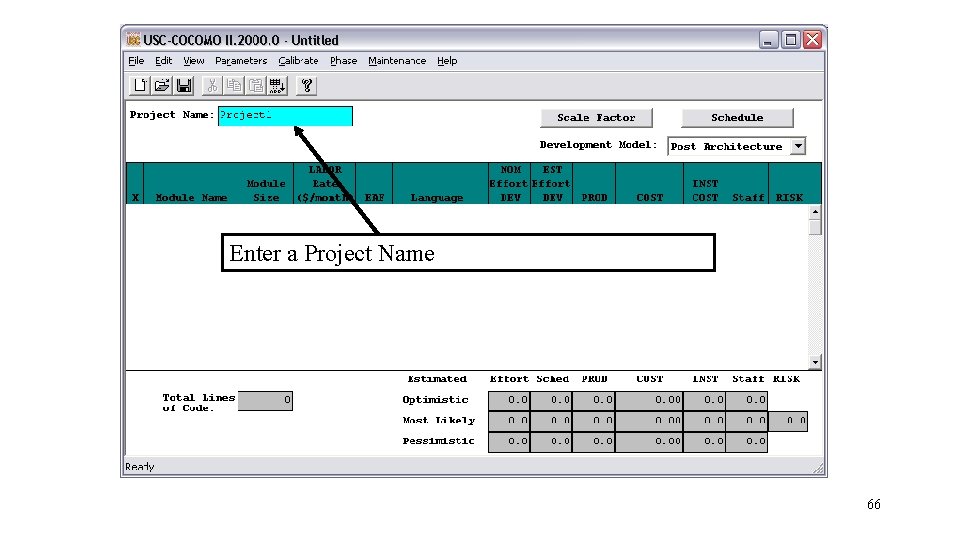Click the Optimistic Effort value cell
Image resolution: width=960 pixels, height=540 pixels.
(x=509, y=400)
